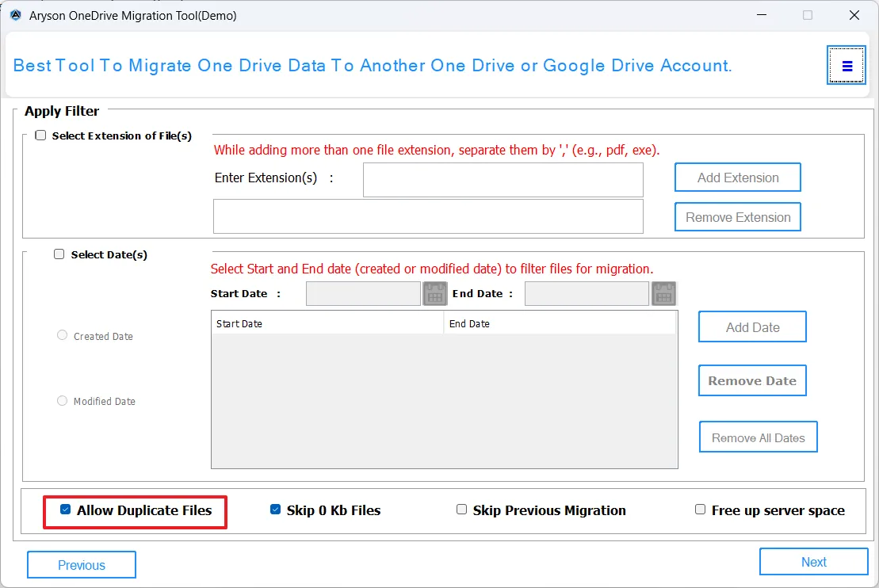Open the hamburger menu icon

pyautogui.click(x=847, y=66)
